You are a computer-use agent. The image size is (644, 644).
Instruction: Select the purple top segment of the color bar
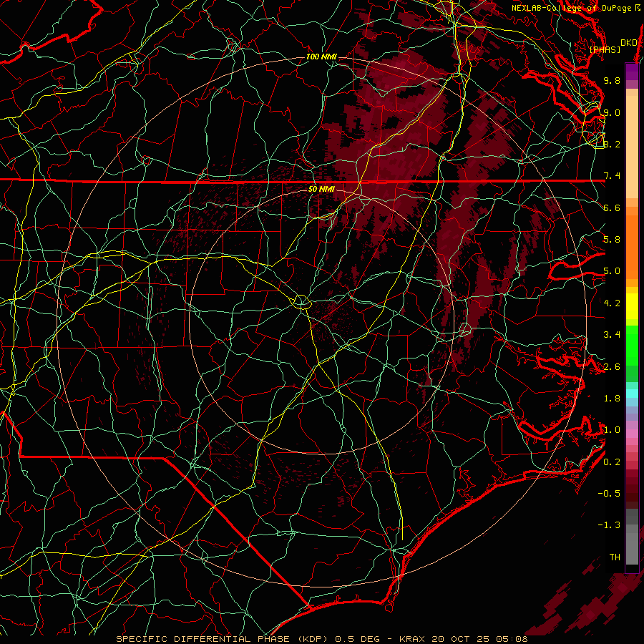pos(632,72)
